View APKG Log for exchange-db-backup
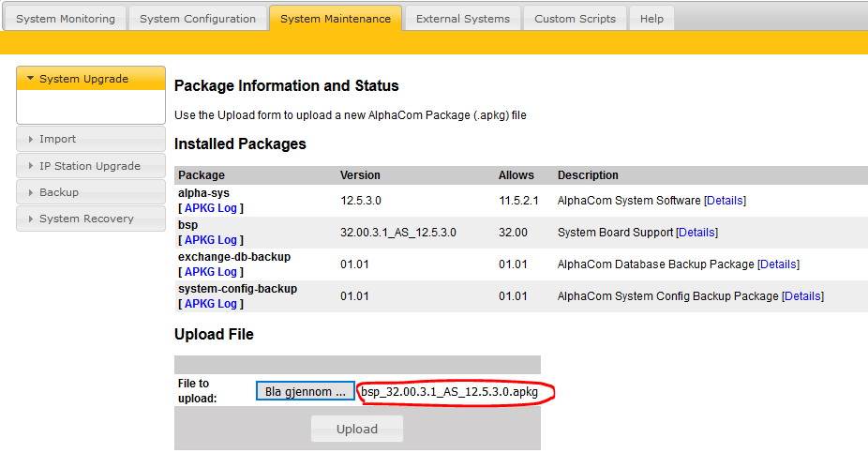This screenshot has width=868, height=453. 211,272
